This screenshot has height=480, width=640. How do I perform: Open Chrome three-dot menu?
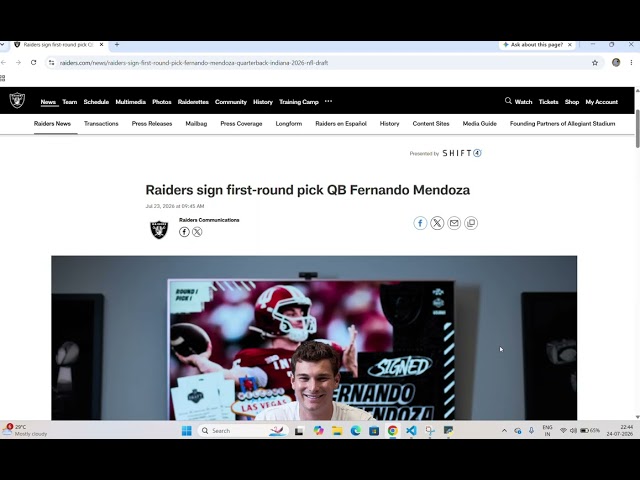631,62
